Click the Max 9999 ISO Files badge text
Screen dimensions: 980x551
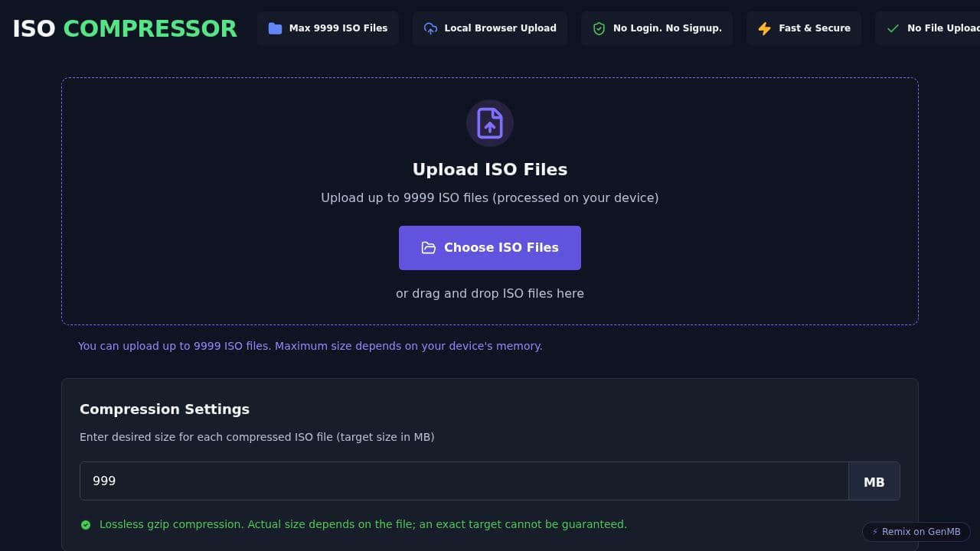(338, 28)
